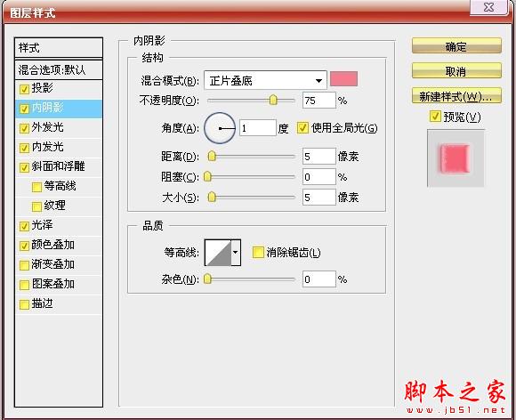Uncheck the 颜色叠加 checkbox
Viewport: 516px width, 420px height.
(x=24, y=246)
